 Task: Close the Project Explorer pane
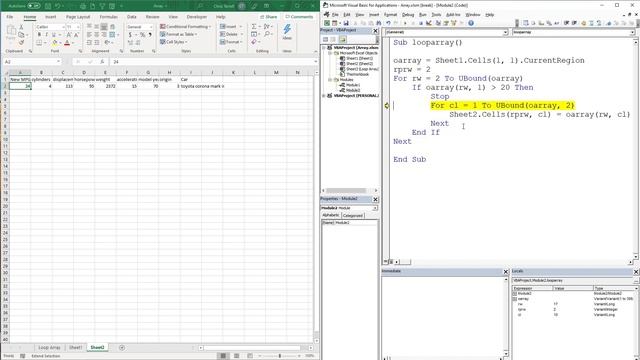click(376, 31)
